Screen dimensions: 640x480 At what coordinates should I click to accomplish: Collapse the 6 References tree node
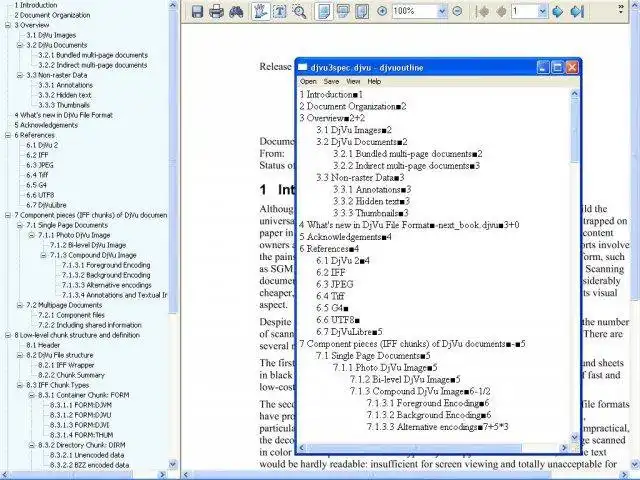click(x=8, y=135)
